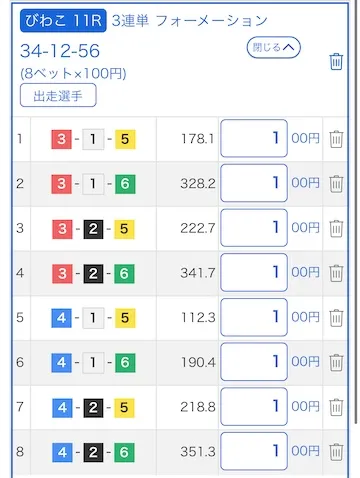The height and width of the screenshot is (478, 360).
Task: Edit amount field for odds 328.2
Action: tap(254, 183)
